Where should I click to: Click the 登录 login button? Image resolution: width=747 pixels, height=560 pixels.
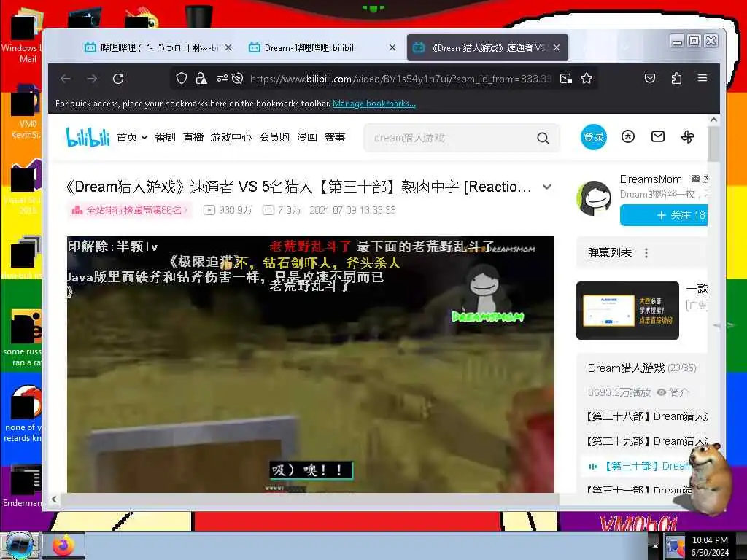coord(594,137)
